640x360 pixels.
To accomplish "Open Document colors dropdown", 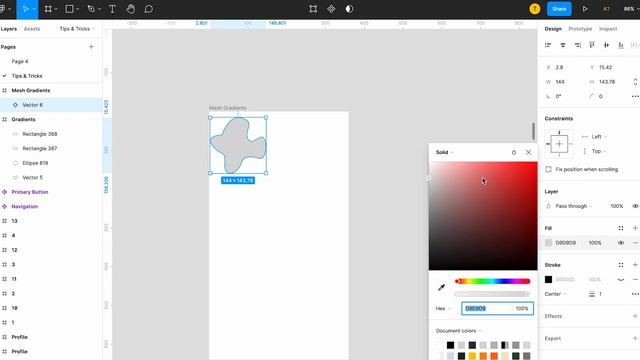I will [x=458, y=331].
